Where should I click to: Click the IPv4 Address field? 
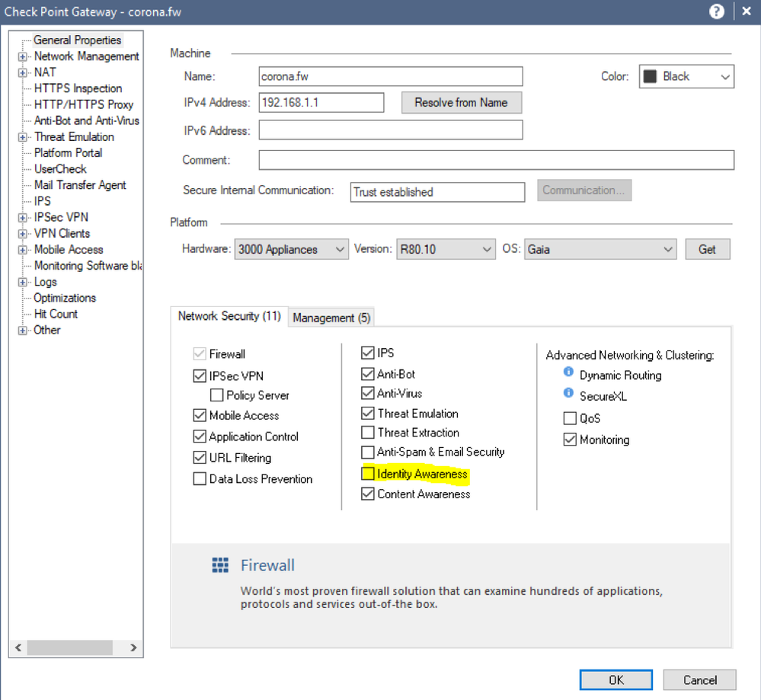coord(321,103)
